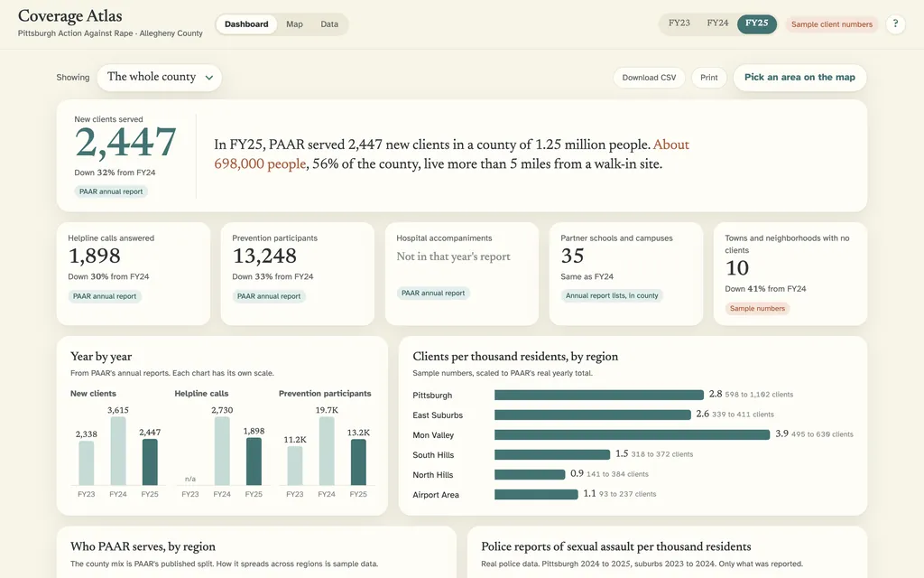The image size is (924, 578).
Task: Click 'Not in that year's report' text
Action: tap(453, 256)
